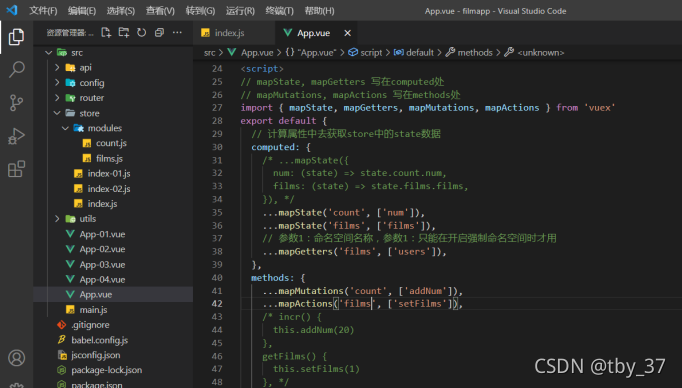The image size is (682, 388).
Task: Click mapGetters call on line 38
Action: click(305, 251)
